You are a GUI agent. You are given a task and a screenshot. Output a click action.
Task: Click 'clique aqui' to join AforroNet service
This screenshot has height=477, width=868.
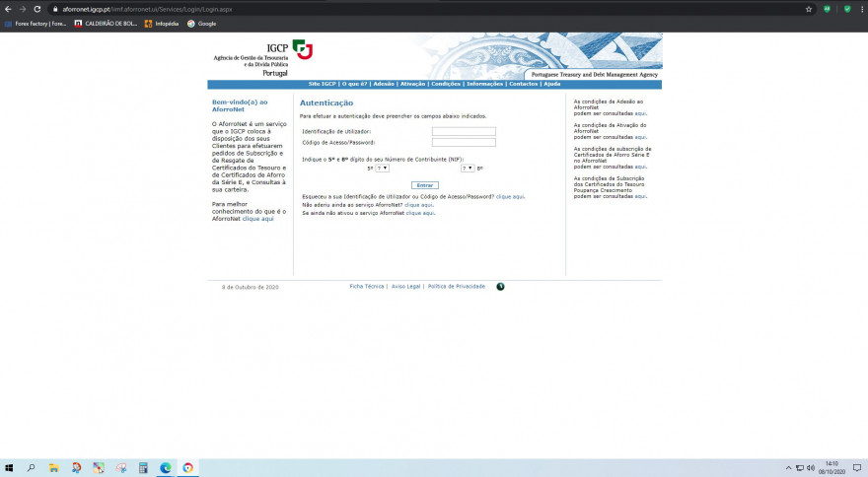click(x=418, y=205)
